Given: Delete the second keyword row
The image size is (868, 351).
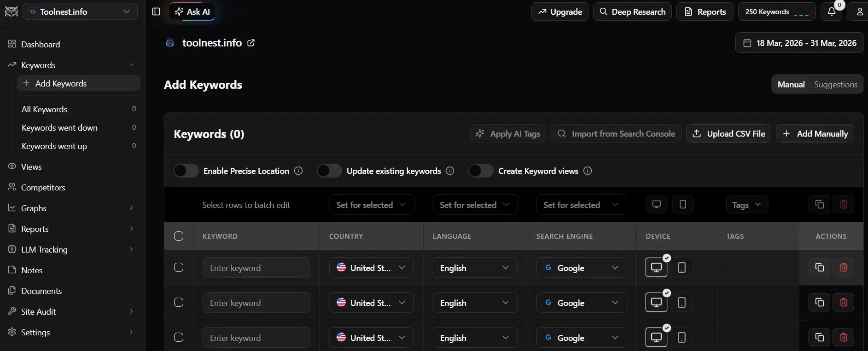Looking at the screenshot, I should (844, 302).
